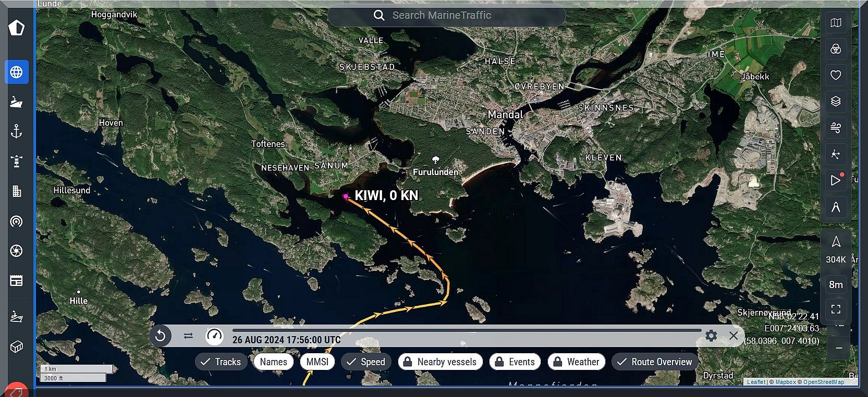The height and width of the screenshot is (397, 868).
Task: Open the camera shutter photos icon
Action: (x=17, y=251)
